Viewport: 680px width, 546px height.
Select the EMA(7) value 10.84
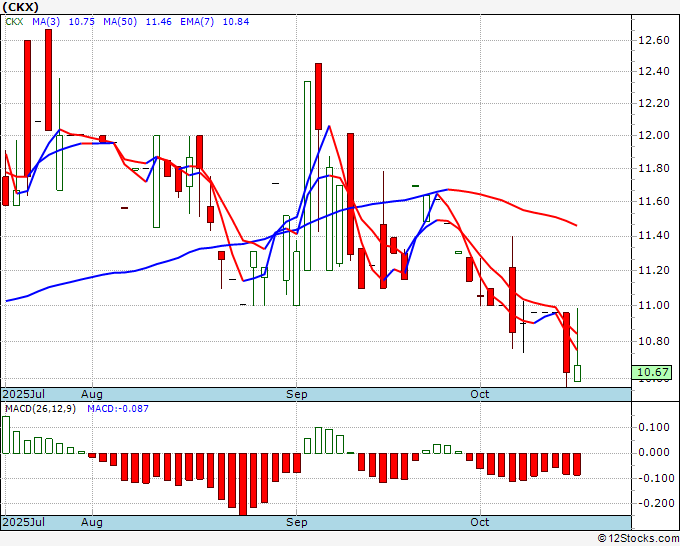[235, 22]
